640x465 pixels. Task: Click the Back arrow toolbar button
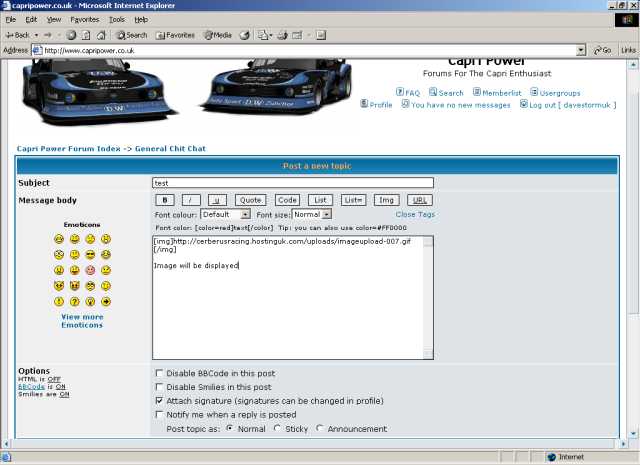(x=17, y=35)
